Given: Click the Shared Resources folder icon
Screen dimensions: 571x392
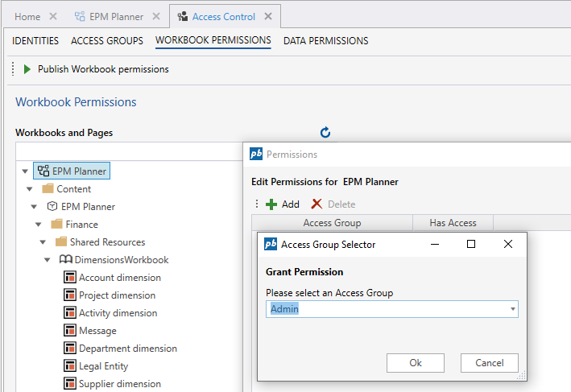Looking at the screenshot, I should pyautogui.click(x=61, y=242).
